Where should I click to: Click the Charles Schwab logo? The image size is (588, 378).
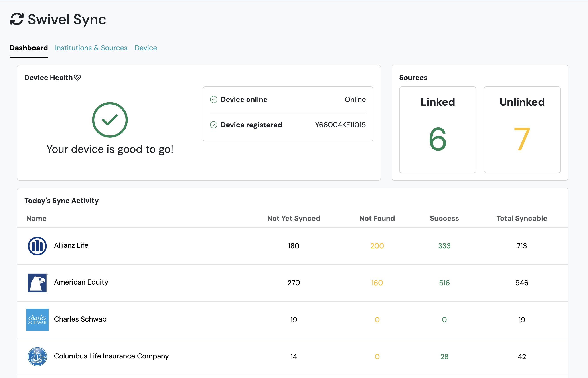[x=37, y=320]
